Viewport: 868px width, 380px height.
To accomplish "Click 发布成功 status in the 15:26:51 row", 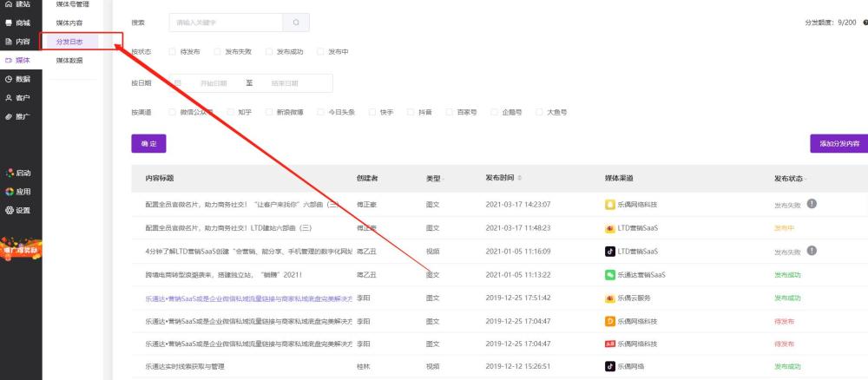I will click(787, 366).
